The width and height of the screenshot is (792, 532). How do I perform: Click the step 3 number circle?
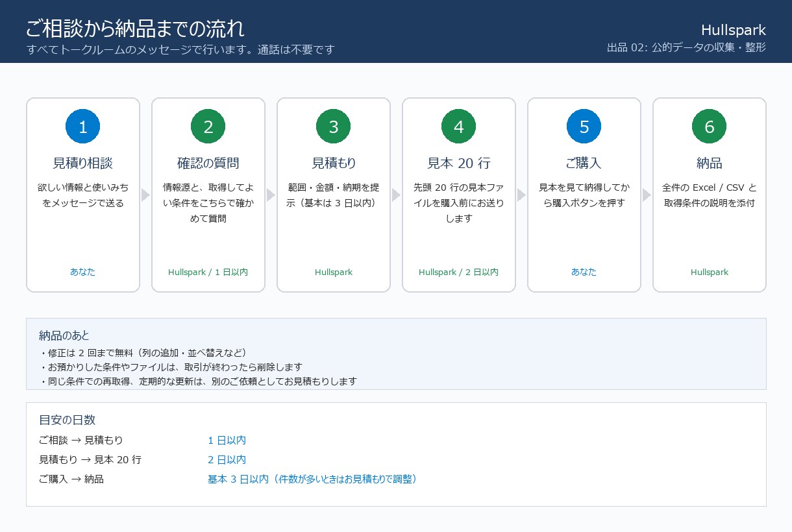coord(334,127)
